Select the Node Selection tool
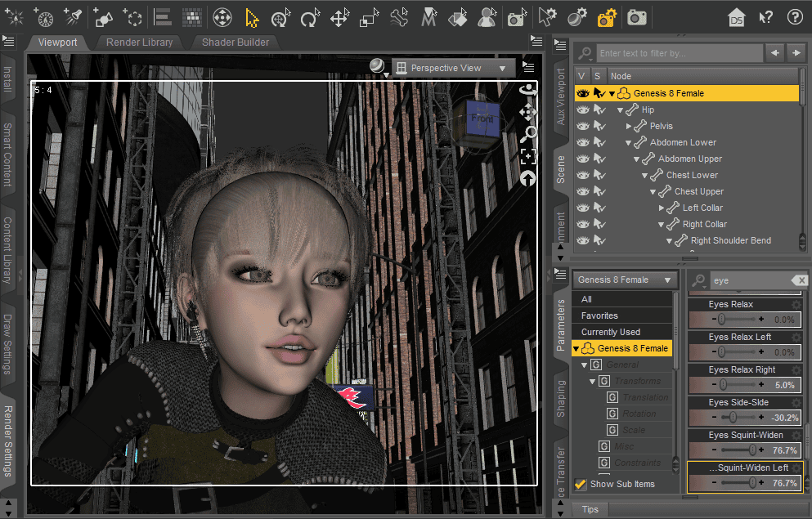 pos(252,16)
